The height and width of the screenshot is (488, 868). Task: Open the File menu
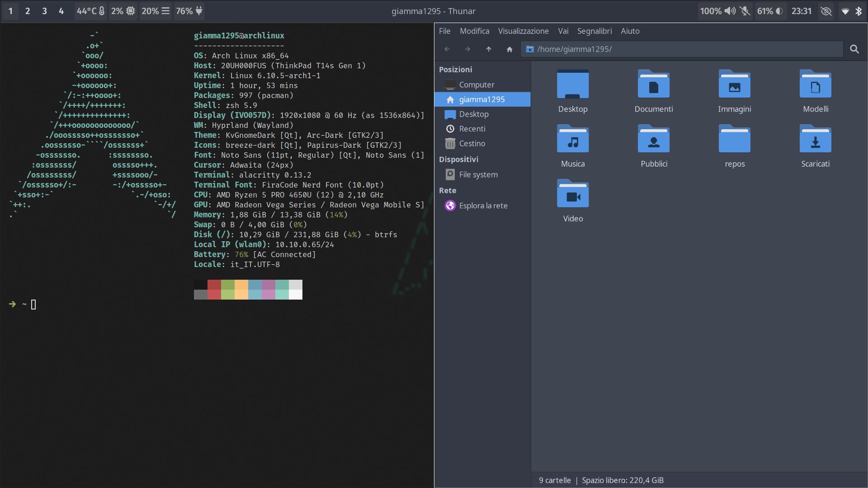[x=445, y=31]
